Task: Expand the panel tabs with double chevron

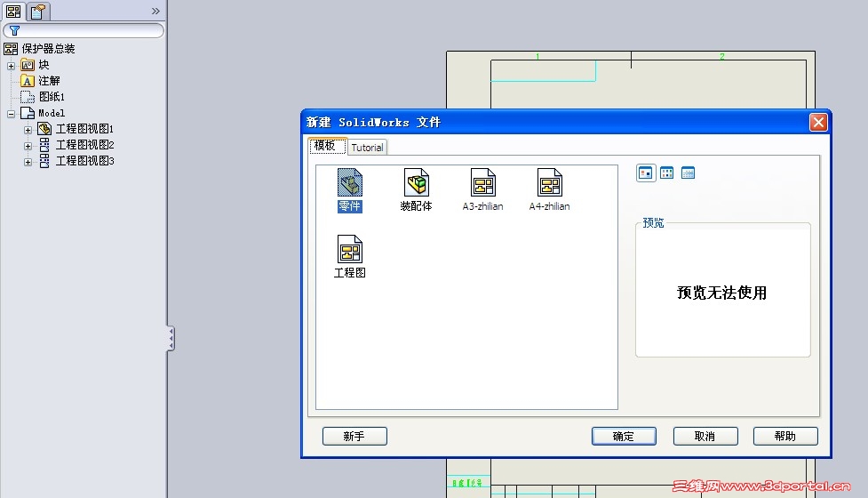Action: tap(155, 11)
